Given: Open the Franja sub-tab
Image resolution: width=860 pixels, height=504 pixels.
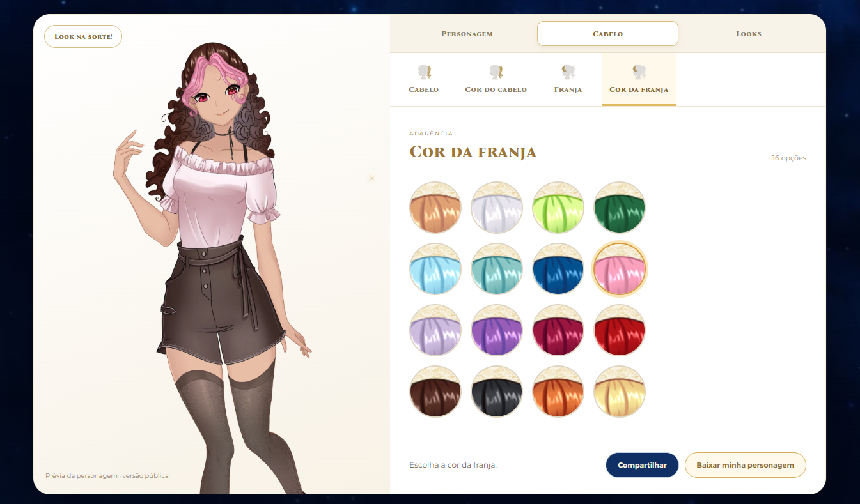Looking at the screenshot, I should [x=568, y=79].
